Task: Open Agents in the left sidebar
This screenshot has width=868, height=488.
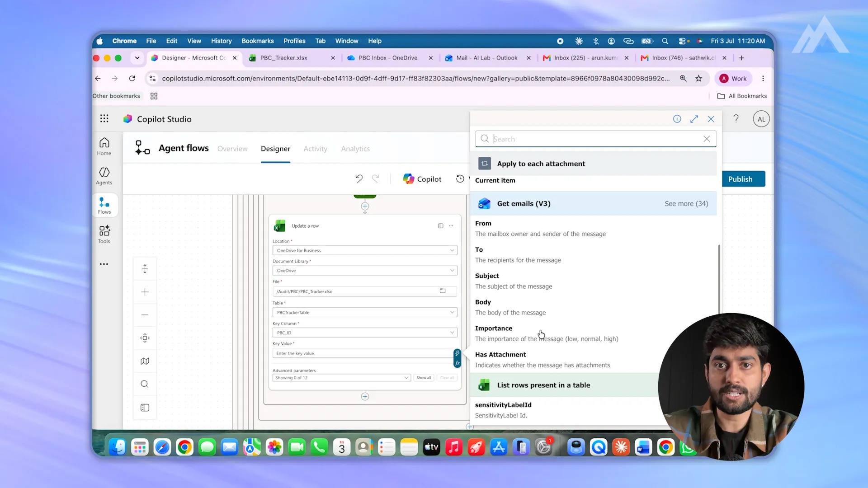Action: pyautogui.click(x=104, y=176)
